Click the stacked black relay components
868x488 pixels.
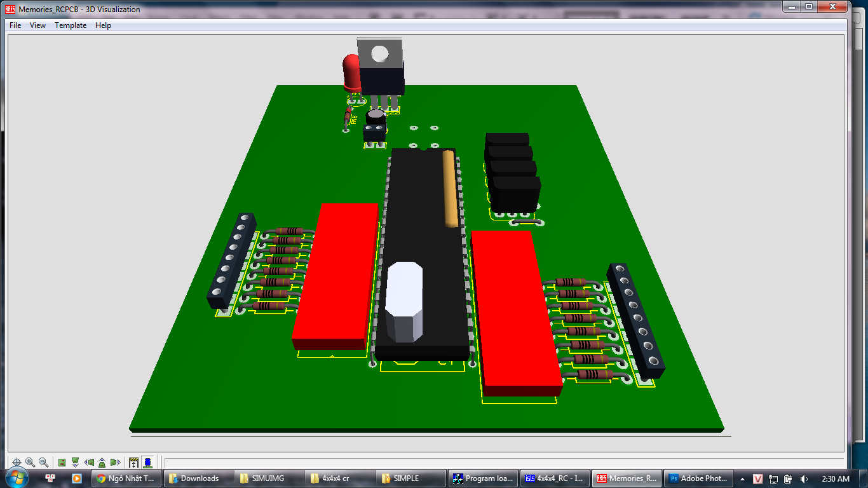click(513, 172)
